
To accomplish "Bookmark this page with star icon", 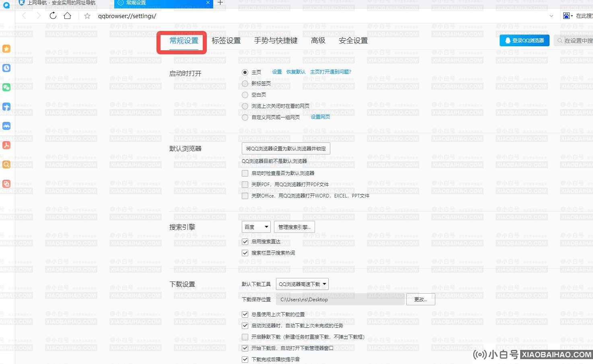I will pyautogui.click(x=87, y=16).
